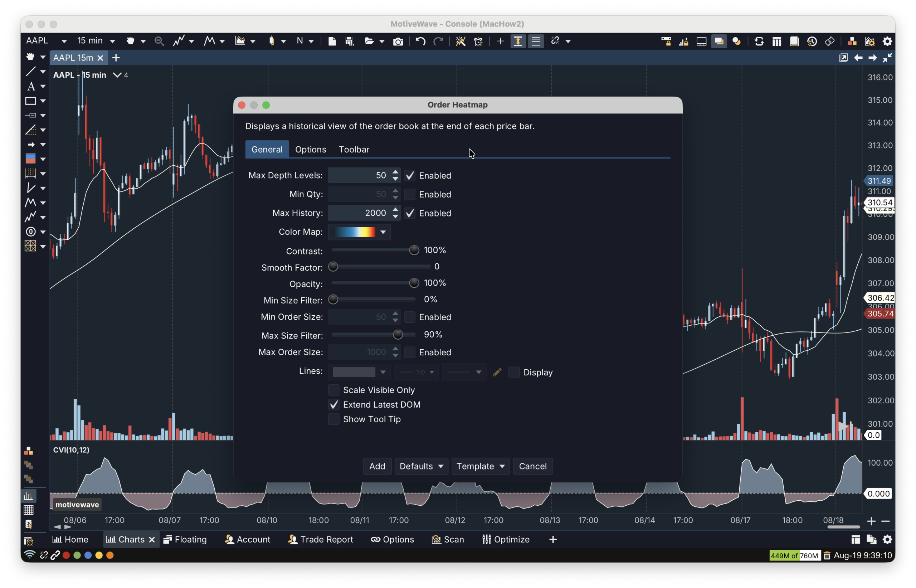Click the redo arrow icon
The image size is (916, 588).
tap(438, 41)
